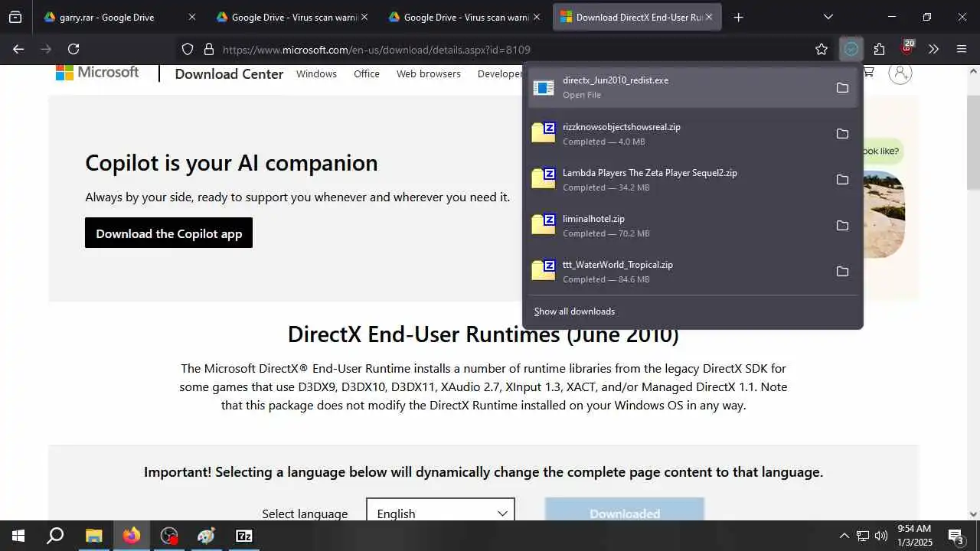Click the address bar URL

(x=377, y=50)
